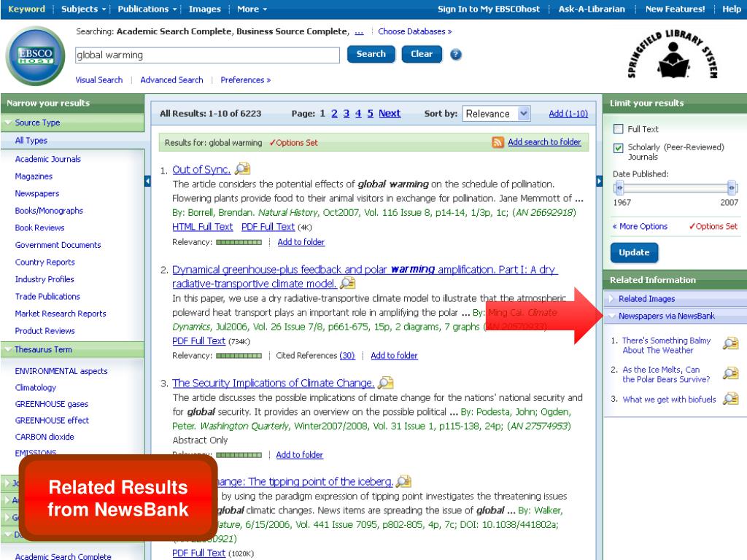The width and height of the screenshot is (747, 560).
Task: Select All Types source filter
Action: point(31,141)
